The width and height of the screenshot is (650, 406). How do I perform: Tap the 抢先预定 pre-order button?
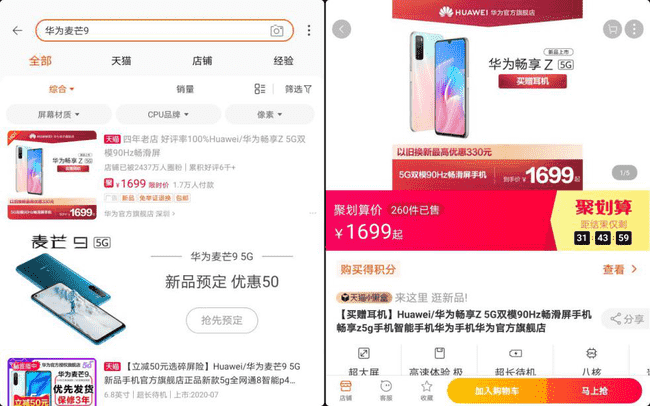pos(222,320)
